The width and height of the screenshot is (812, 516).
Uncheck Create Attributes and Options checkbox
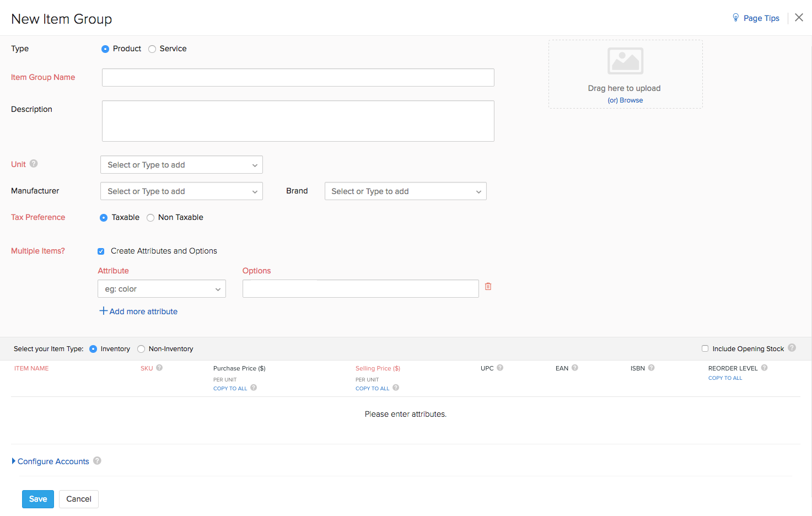point(101,251)
